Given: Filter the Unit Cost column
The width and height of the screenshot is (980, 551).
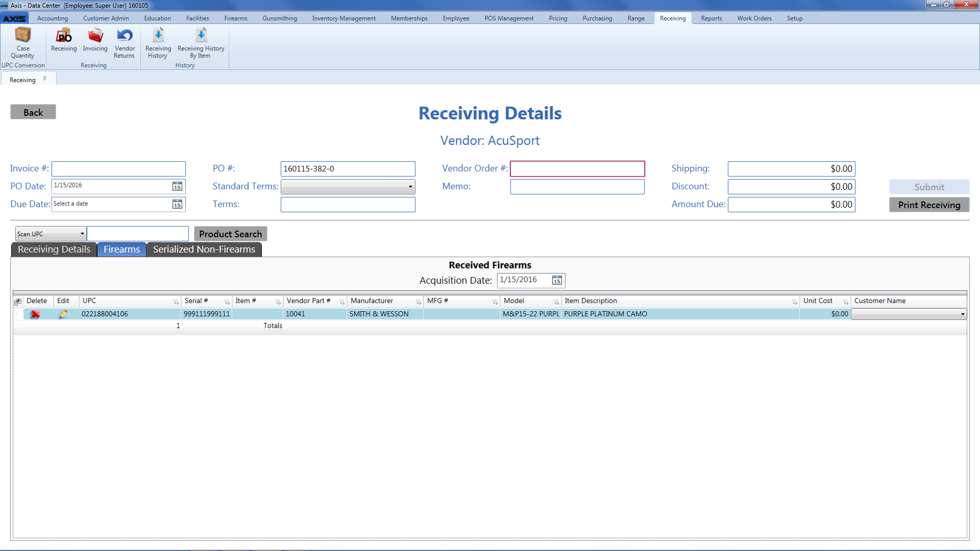Looking at the screenshot, I should tap(846, 302).
